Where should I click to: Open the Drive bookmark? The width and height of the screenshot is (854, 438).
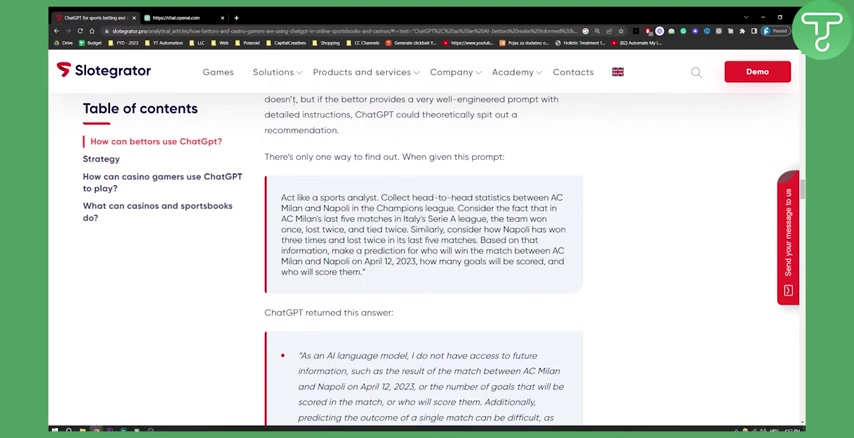pyautogui.click(x=63, y=42)
